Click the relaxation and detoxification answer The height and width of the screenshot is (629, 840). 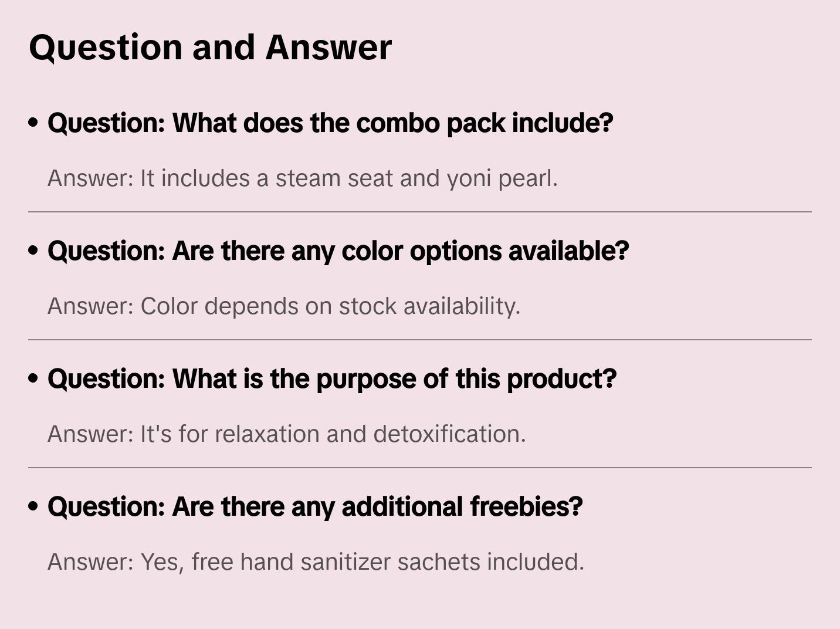point(333,434)
